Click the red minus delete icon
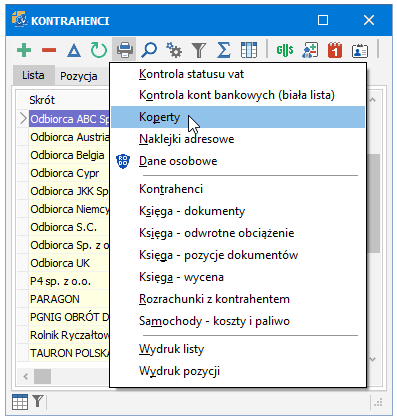Image resolution: width=397 pixels, height=419 pixels. (x=49, y=50)
